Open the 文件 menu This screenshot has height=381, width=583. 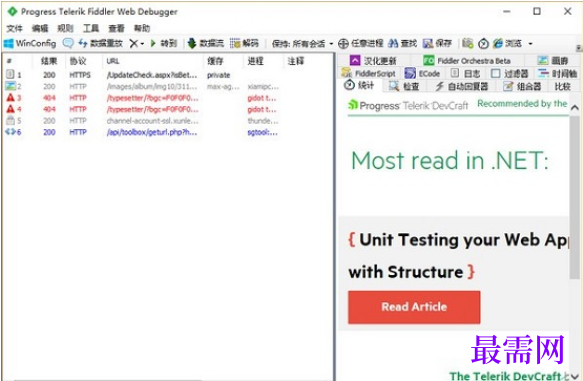[15, 28]
